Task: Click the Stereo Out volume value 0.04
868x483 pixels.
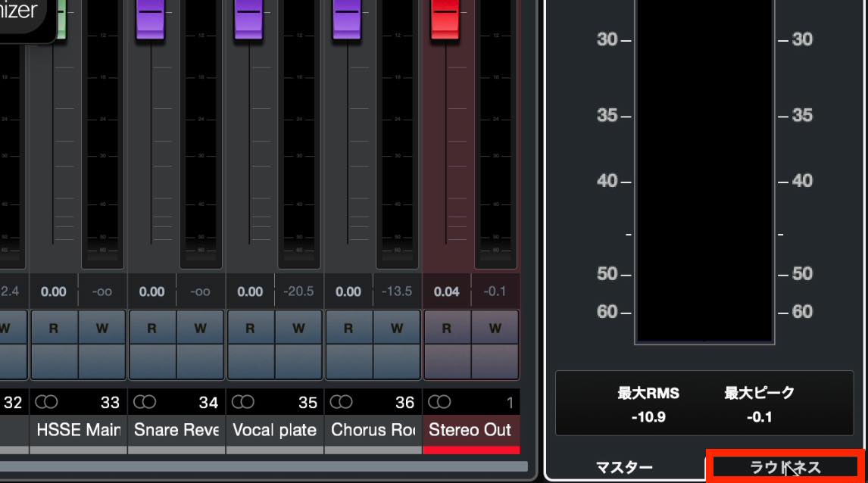Action: tap(447, 291)
